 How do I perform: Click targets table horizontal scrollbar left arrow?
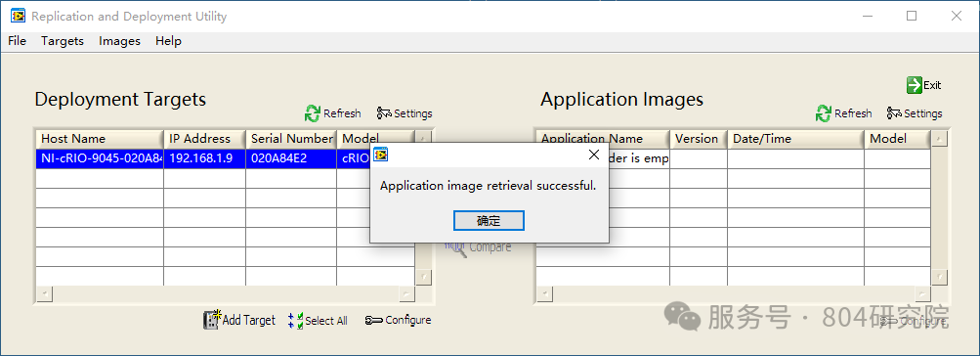pyautogui.click(x=44, y=293)
